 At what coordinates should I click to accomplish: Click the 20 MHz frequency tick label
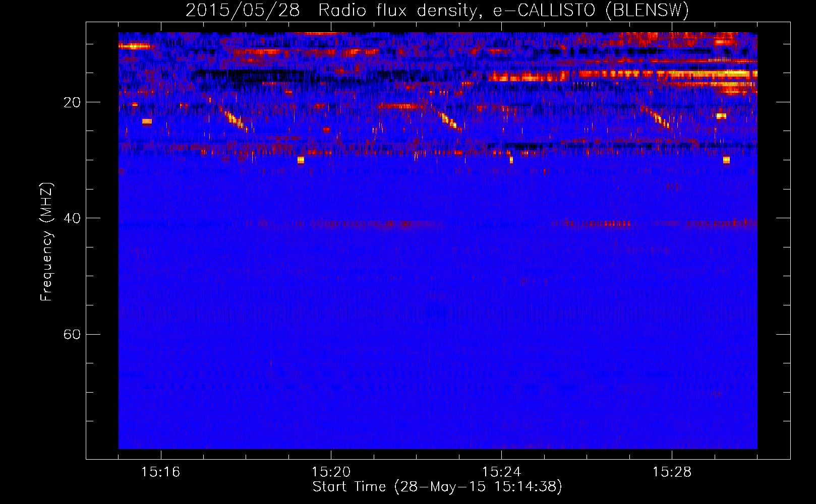click(x=72, y=102)
